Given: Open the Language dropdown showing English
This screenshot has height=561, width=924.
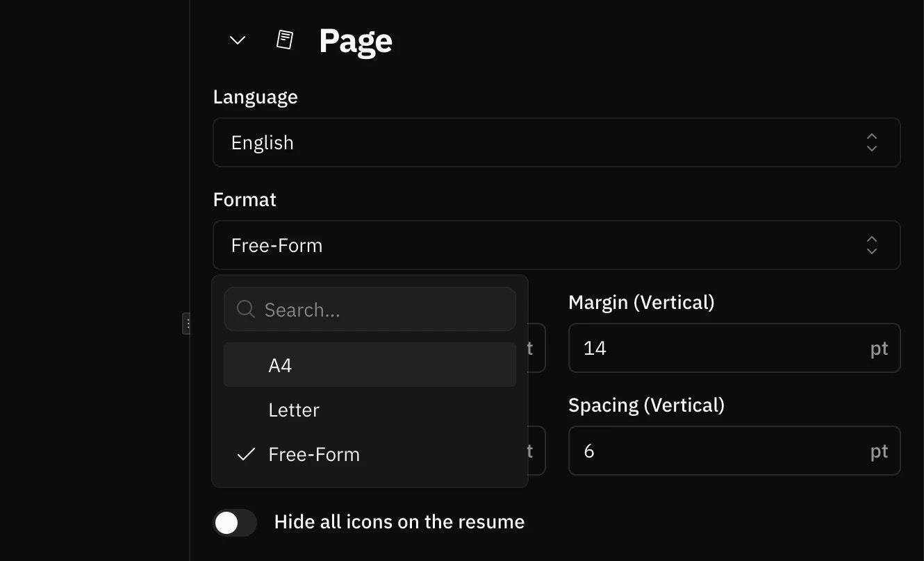Looking at the screenshot, I should [x=556, y=142].
